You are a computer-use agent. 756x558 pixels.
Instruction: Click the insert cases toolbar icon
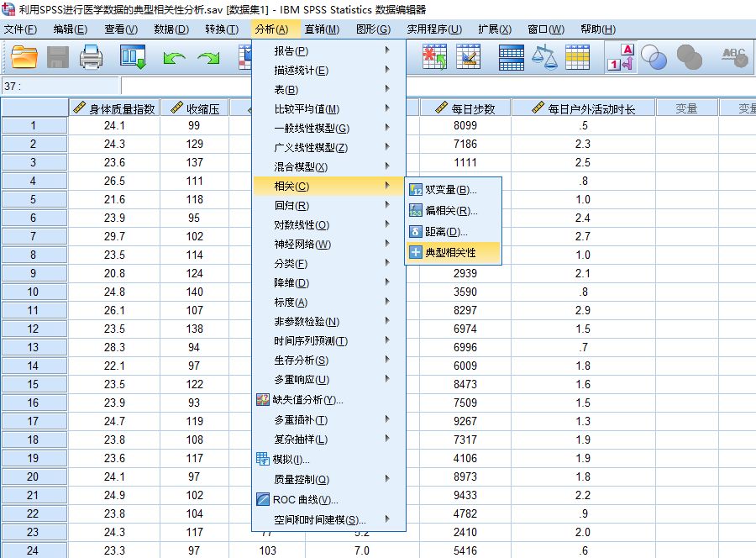coord(434,57)
